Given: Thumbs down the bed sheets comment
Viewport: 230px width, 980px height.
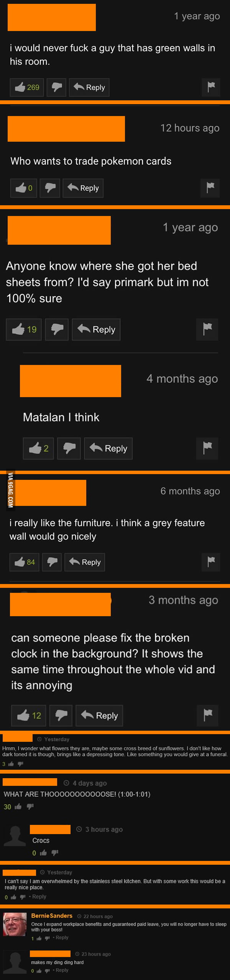Looking at the screenshot, I should [x=57, y=329].
